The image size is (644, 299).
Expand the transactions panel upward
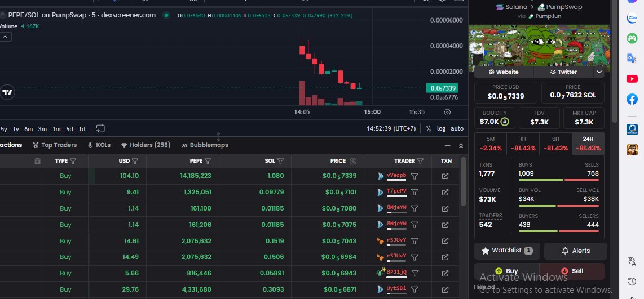tap(461, 146)
